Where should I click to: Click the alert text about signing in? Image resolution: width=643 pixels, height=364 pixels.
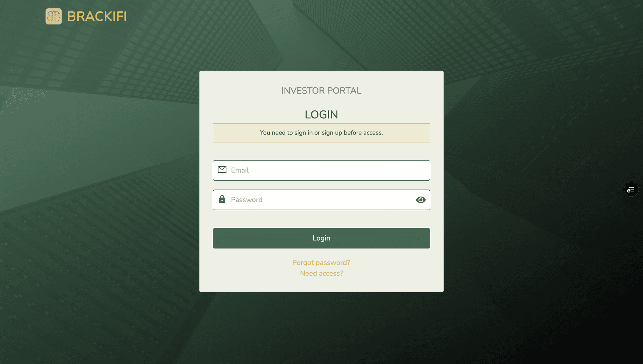point(321,133)
